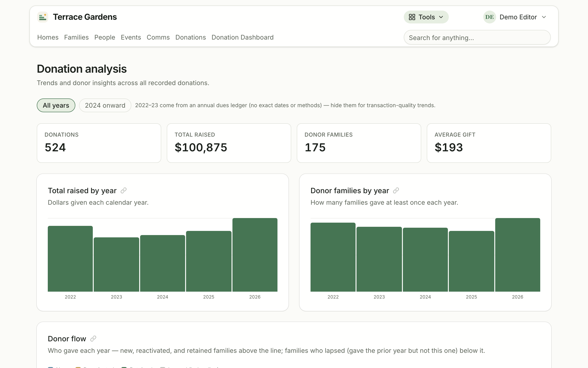Image resolution: width=588 pixels, height=368 pixels.
Task: Click the DE avatar icon
Action: [489, 17]
